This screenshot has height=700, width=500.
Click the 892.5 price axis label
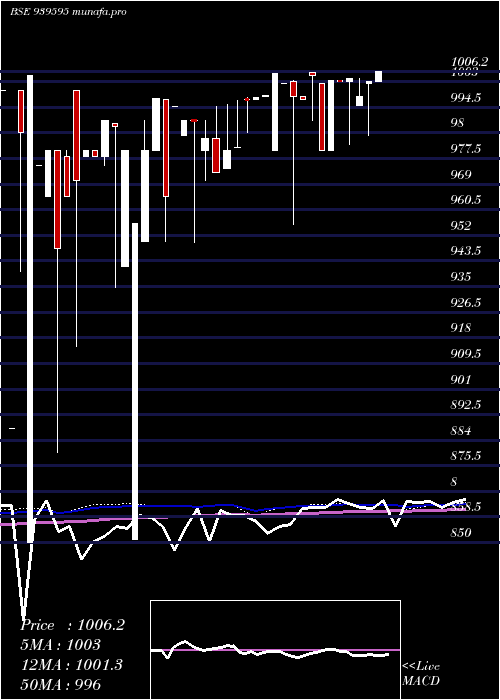(x=466, y=405)
